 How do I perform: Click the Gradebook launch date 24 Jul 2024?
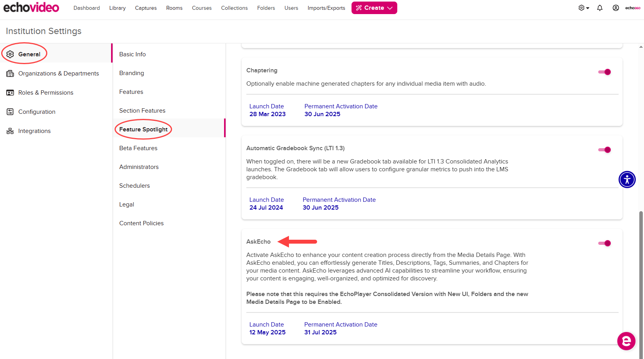[266, 208]
